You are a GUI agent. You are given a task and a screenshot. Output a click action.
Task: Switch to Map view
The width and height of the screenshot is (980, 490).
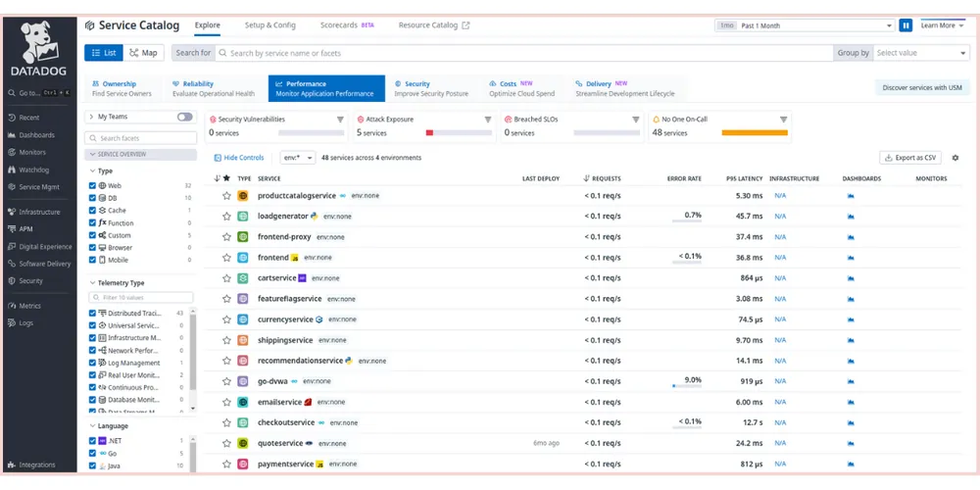point(143,53)
